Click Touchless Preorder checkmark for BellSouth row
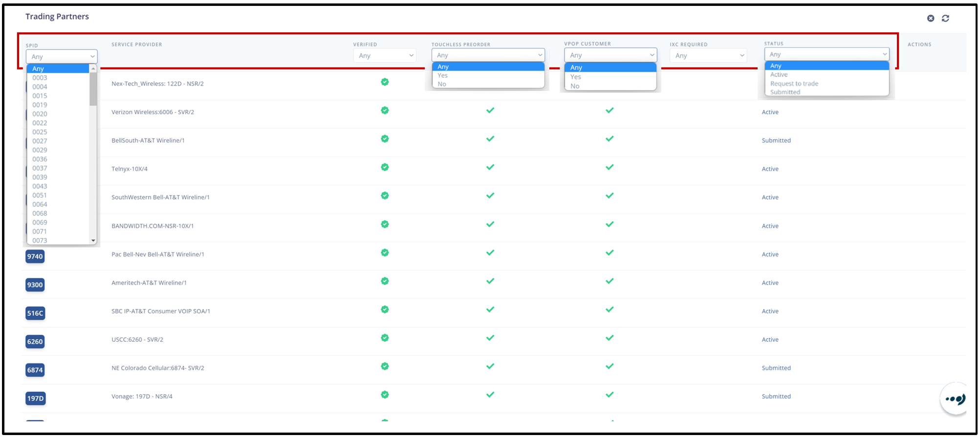Screen dimensions: 980x437 490,139
